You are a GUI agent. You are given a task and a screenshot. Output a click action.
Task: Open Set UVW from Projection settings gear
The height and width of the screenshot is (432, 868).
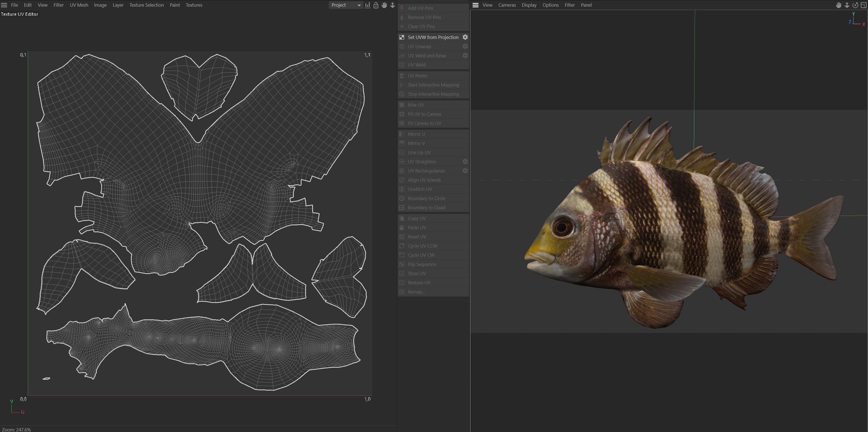pyautogui.click(x=465, y=37)
